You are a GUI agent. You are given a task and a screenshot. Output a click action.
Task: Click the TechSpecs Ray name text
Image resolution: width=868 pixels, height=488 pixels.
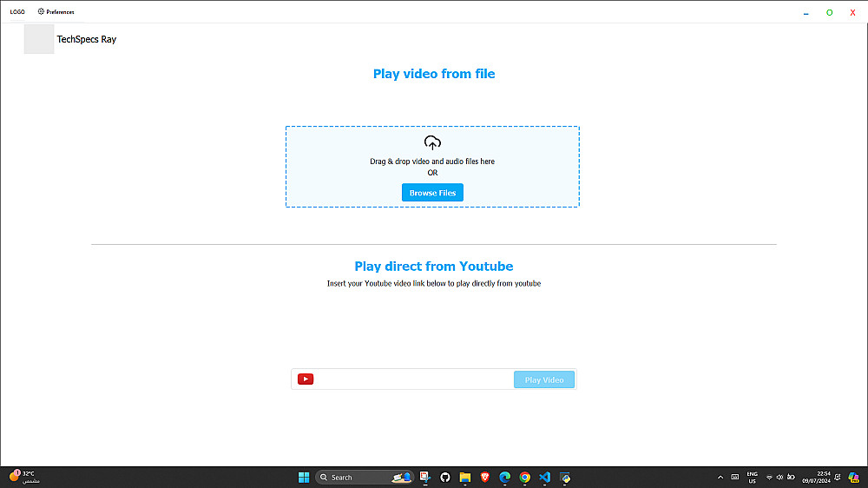tap(86, 39)
